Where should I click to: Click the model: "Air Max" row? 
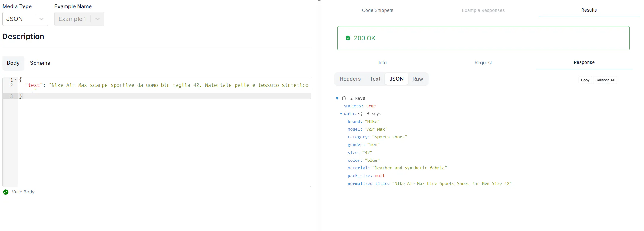click(367, 129)
